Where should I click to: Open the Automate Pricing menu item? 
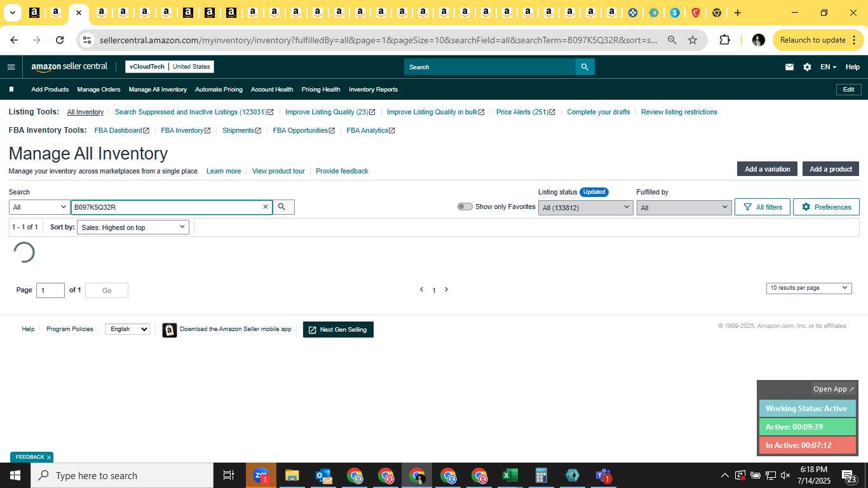219,90
